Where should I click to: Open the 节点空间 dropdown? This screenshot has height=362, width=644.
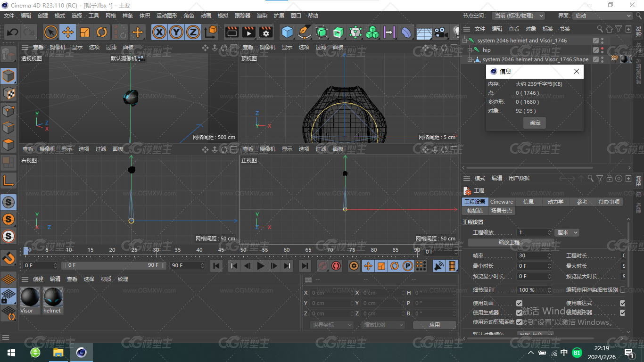click(518, 16)
